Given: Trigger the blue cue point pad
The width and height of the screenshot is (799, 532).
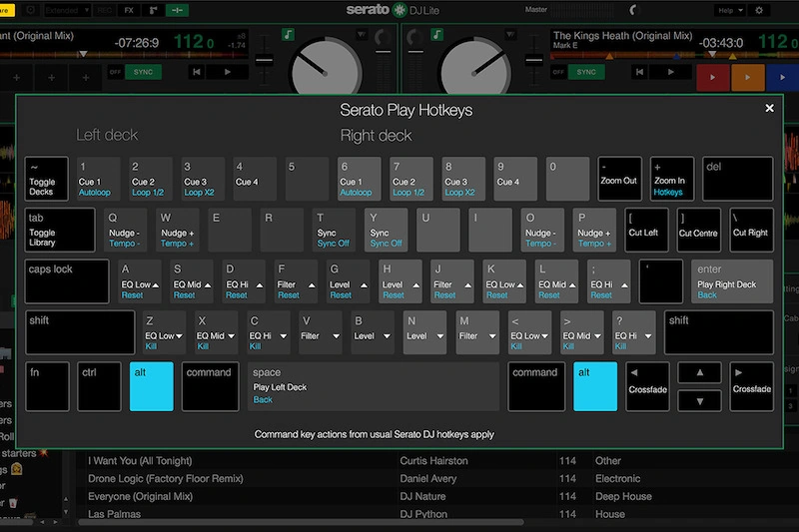Looking at the screenshot, I should click(x=782, y=78).
